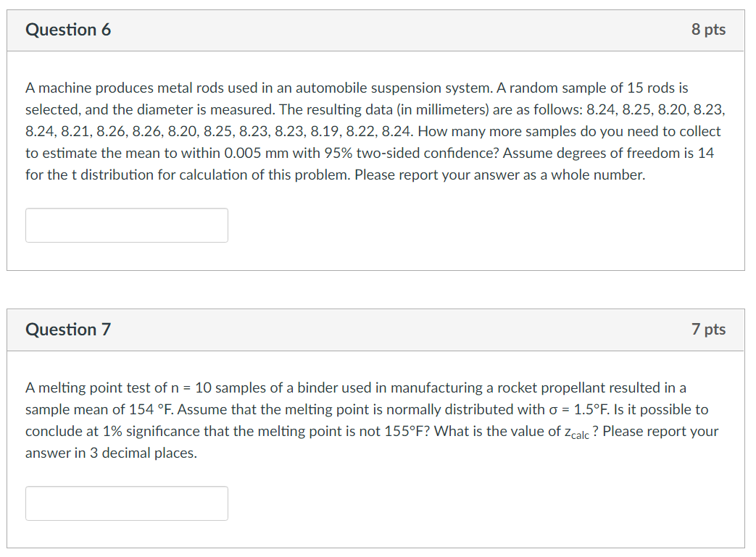Click the "8 pts" points label
Image resolution: width=756 pixels, height=557 pixels.
coord(708,30)
